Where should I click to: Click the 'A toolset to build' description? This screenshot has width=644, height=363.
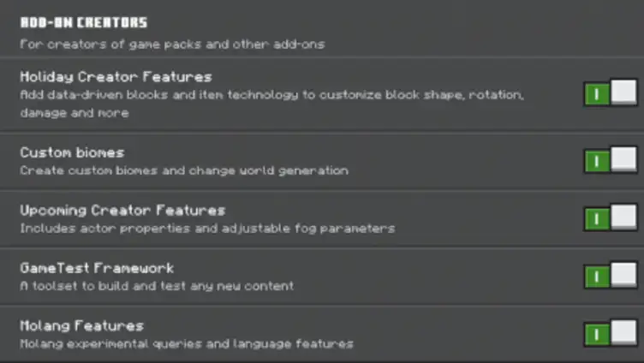point(157,286)
